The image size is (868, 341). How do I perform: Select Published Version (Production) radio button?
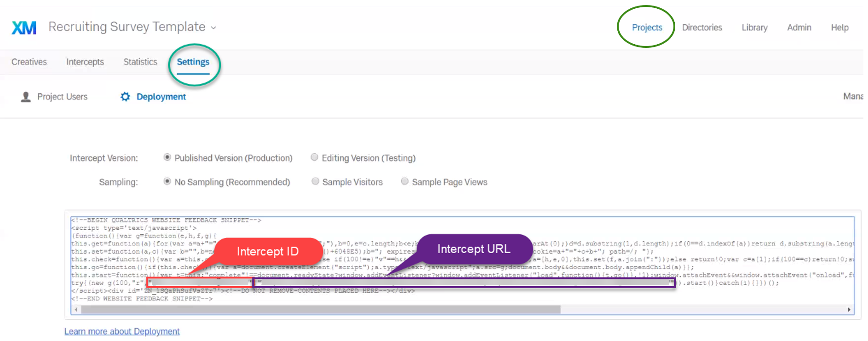[167, 157]
